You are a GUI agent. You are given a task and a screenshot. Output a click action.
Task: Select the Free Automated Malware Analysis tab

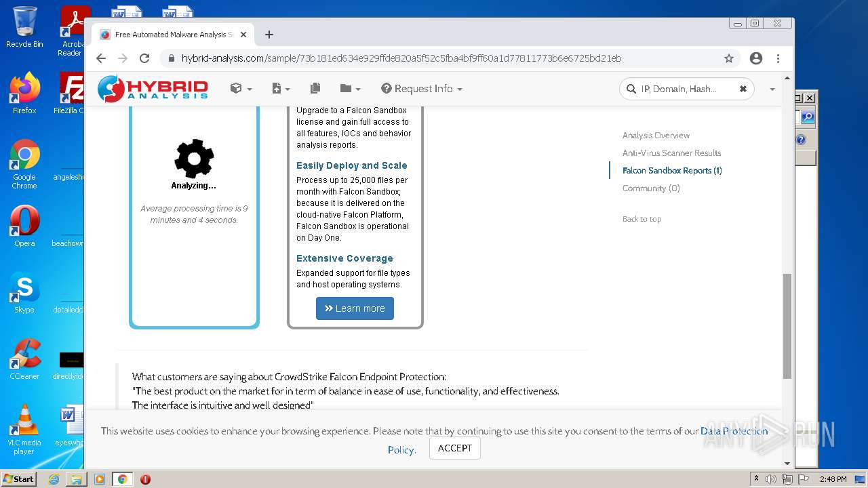click(x=173, y=35)
